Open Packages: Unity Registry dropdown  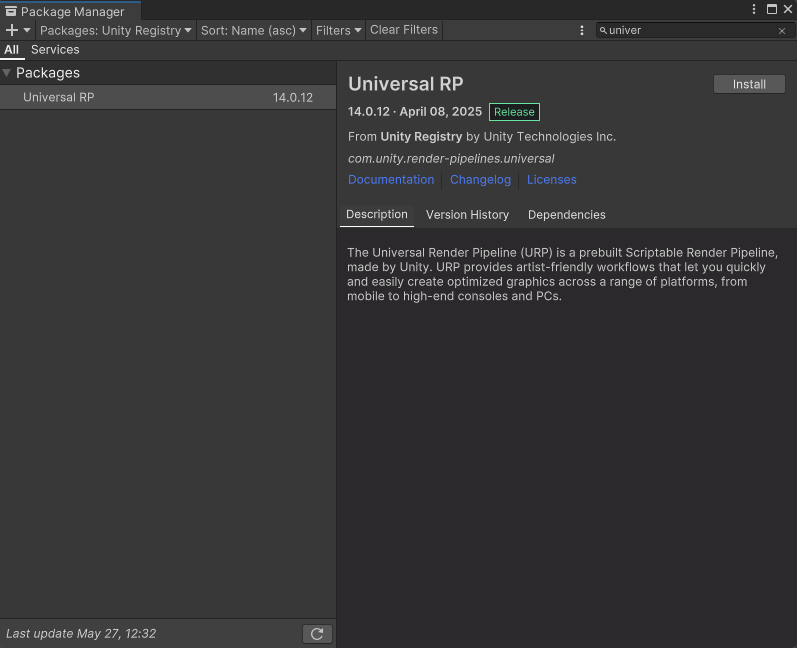[115, 30]
